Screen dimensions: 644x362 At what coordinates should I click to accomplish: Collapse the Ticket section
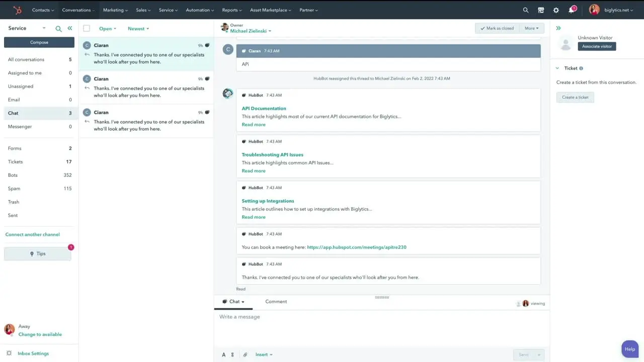[x=557, y=68]
